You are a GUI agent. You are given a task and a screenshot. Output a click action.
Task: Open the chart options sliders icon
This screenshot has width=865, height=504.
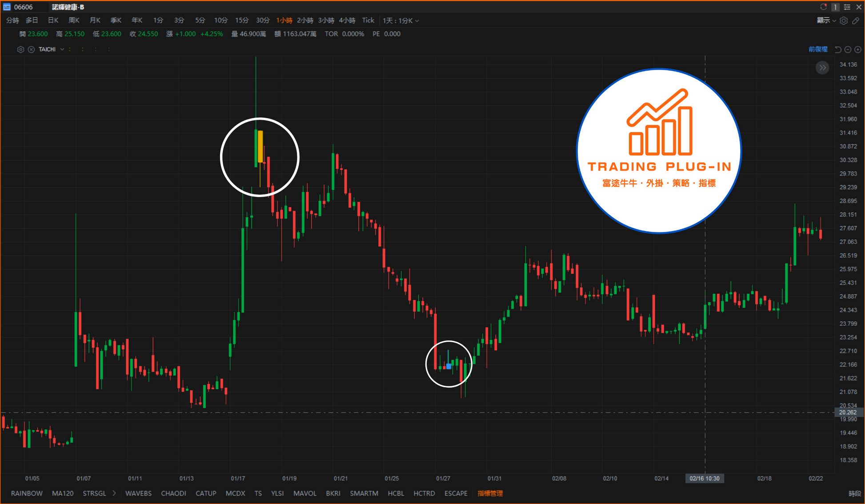[x=847, y=7]
